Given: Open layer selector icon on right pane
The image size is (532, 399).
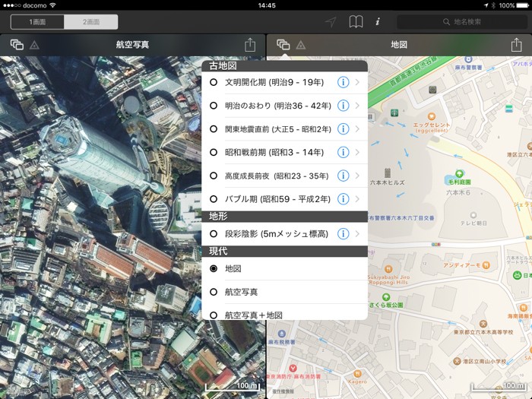Looking at the screenshot, I should (283, 45).
